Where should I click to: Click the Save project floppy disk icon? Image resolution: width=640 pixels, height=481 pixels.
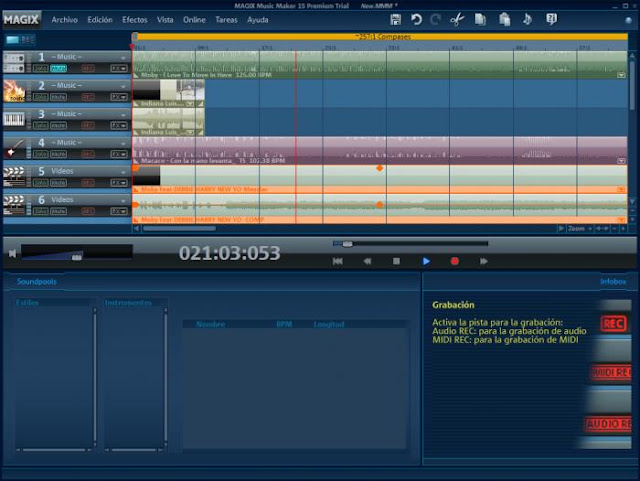click(395, 20)
